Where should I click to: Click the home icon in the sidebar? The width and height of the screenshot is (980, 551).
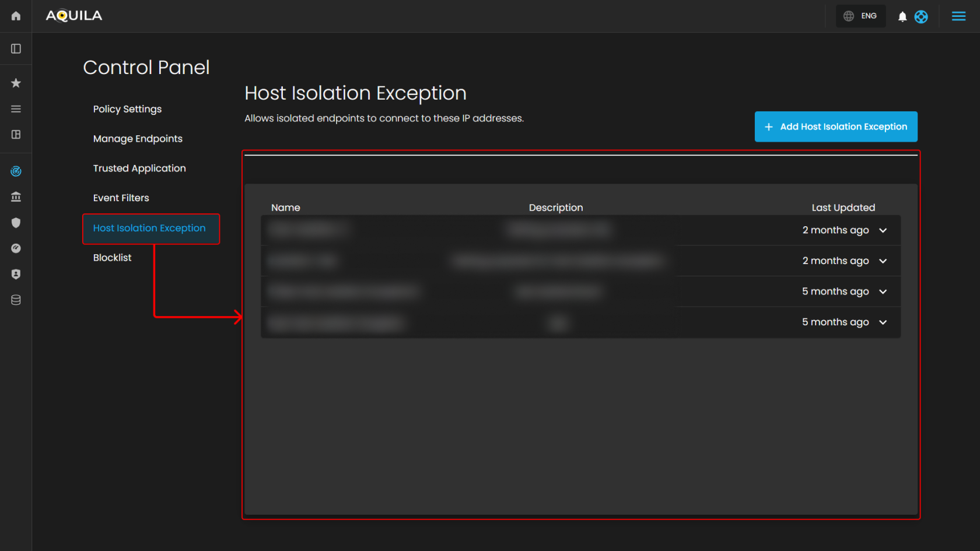point(16,16)
